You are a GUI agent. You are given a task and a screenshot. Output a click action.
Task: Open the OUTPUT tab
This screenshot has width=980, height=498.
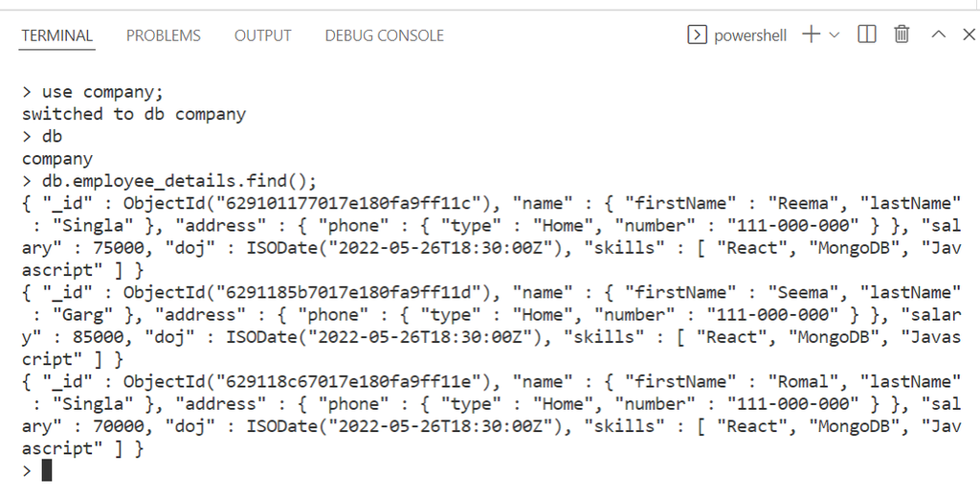[262, 35]
